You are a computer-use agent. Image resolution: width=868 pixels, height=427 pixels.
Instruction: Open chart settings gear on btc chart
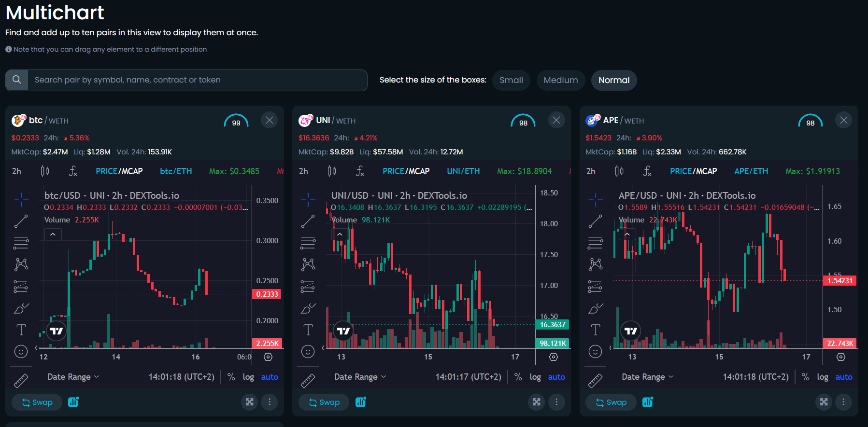tap(268, 357)
